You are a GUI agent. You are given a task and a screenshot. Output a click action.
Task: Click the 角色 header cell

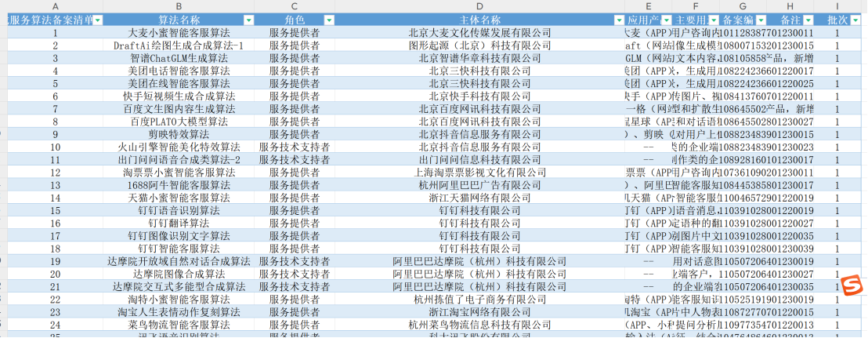[x=295, y=20]
